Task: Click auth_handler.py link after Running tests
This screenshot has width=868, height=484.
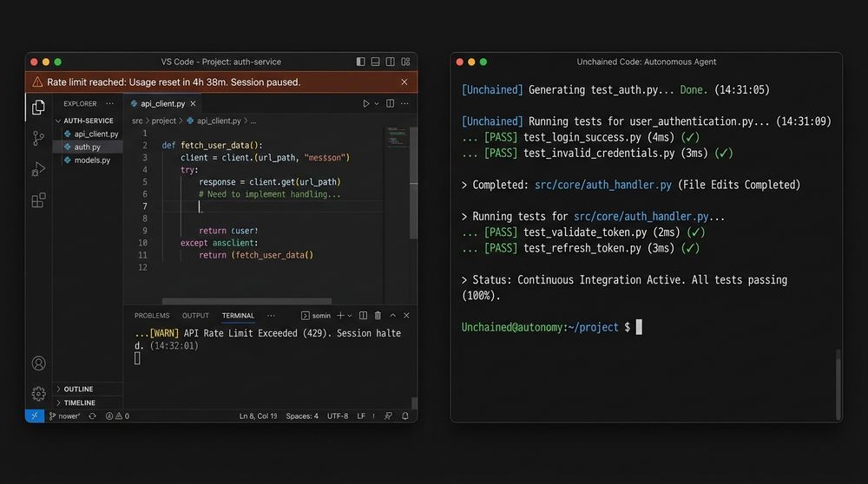Action: coord(641,216)
